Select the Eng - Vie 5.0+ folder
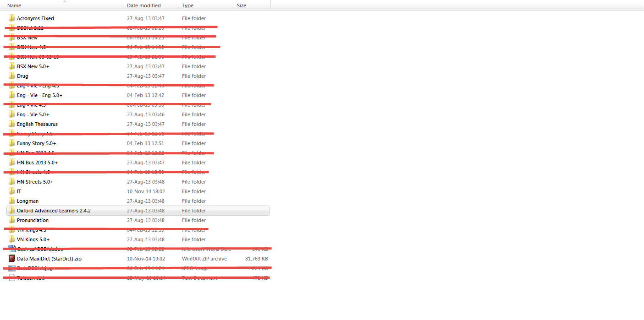 (x=33, y=114)
